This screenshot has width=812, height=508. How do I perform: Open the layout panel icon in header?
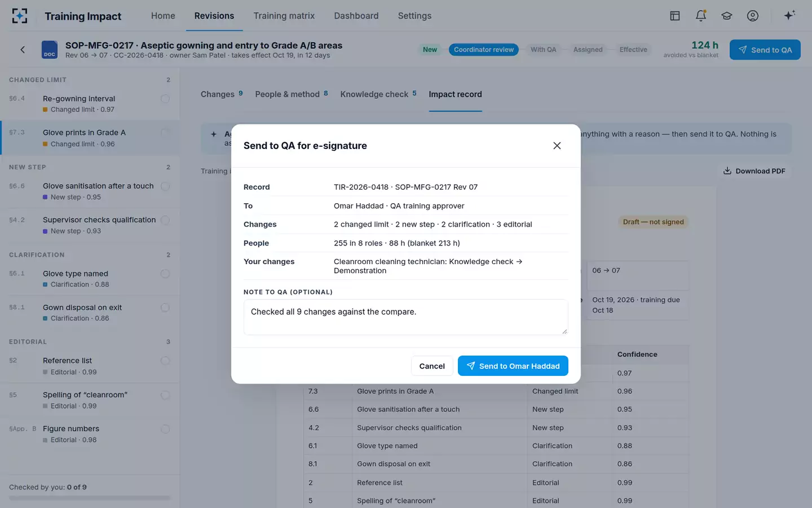[675, 16]
